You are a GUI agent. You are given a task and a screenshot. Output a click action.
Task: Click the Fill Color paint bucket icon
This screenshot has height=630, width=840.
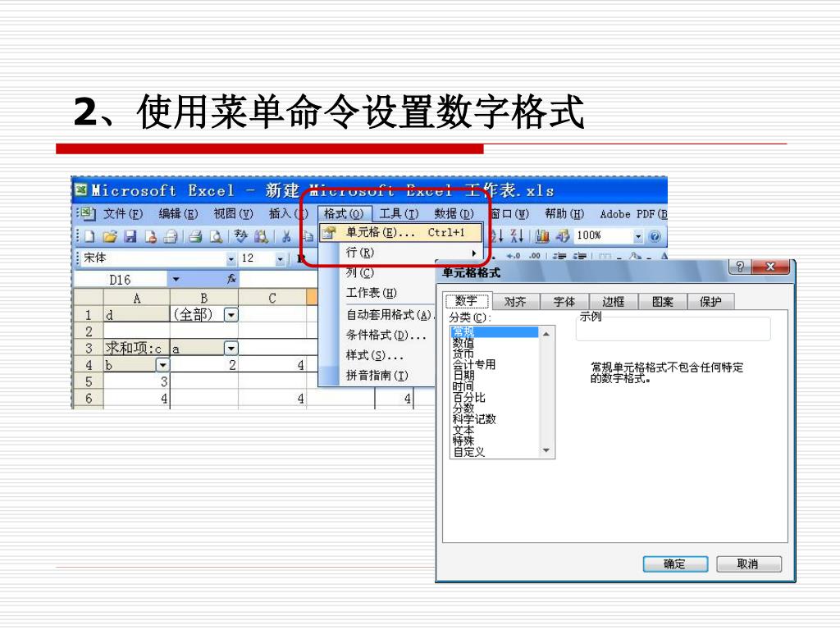pos(636,256)
